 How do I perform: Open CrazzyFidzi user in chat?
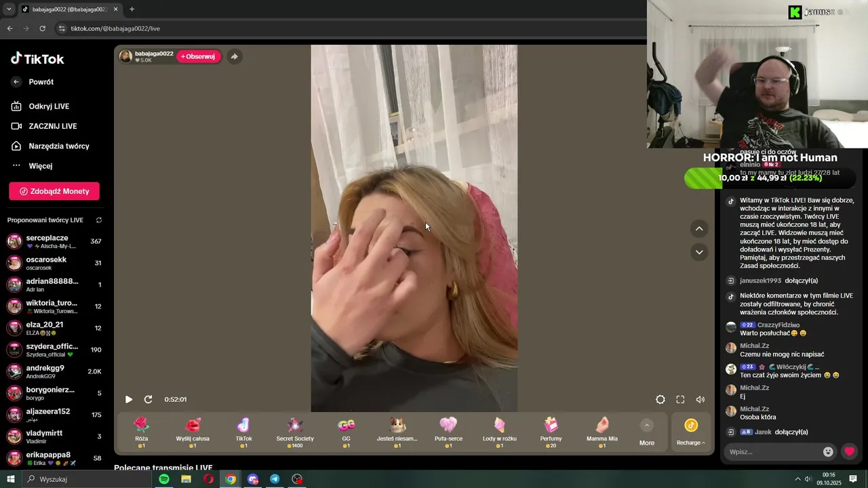pyautogui.click(x=778, y=325)
